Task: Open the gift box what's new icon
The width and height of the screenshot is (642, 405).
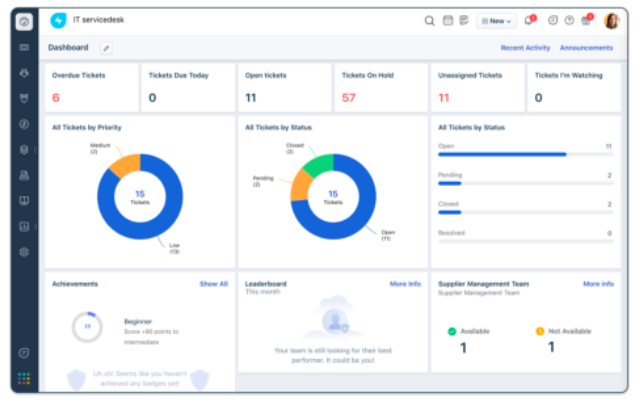Action: tap(586, 20)
